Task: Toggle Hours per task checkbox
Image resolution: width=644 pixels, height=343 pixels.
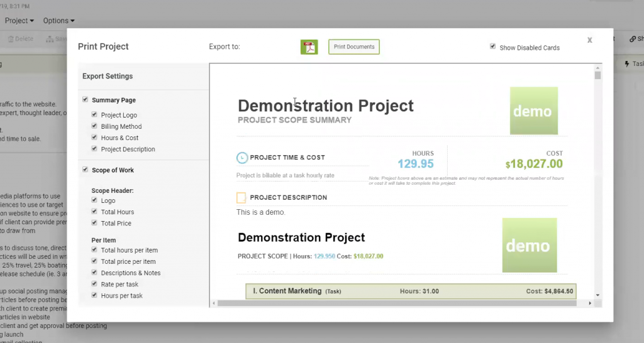Action: tap(94, 295)
